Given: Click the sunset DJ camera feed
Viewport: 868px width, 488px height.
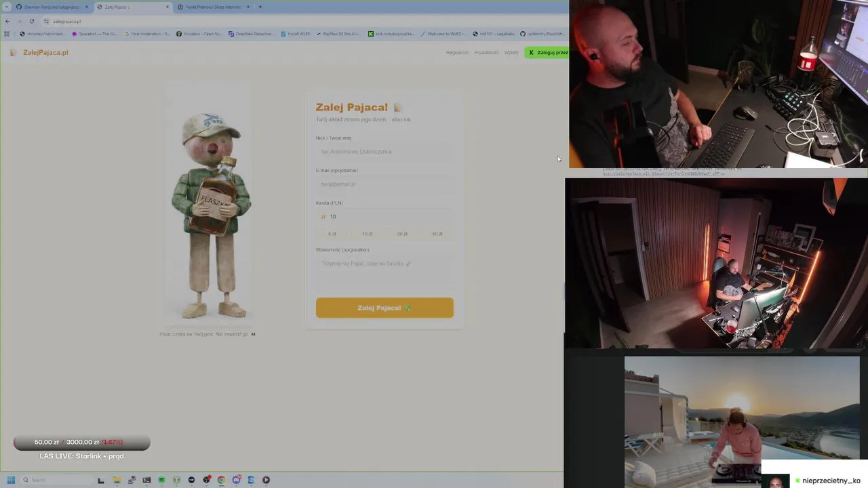Looking at the screenshot, I should [742, 422].
